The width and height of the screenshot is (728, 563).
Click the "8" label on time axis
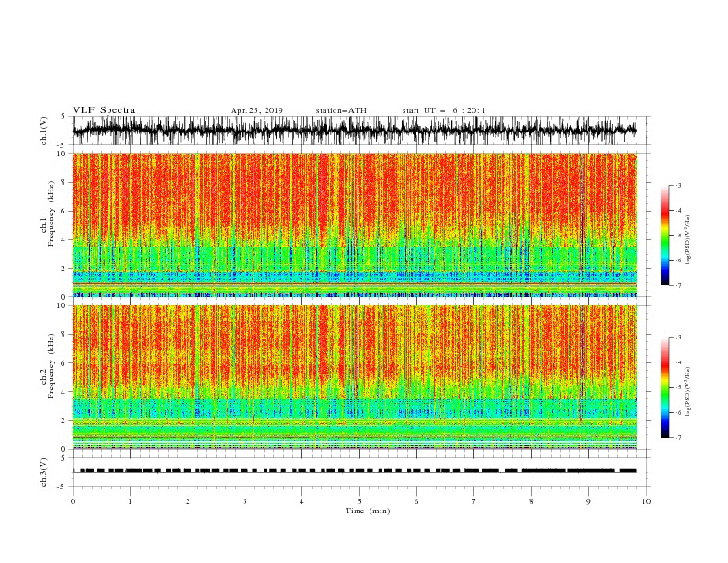point(531,501)
